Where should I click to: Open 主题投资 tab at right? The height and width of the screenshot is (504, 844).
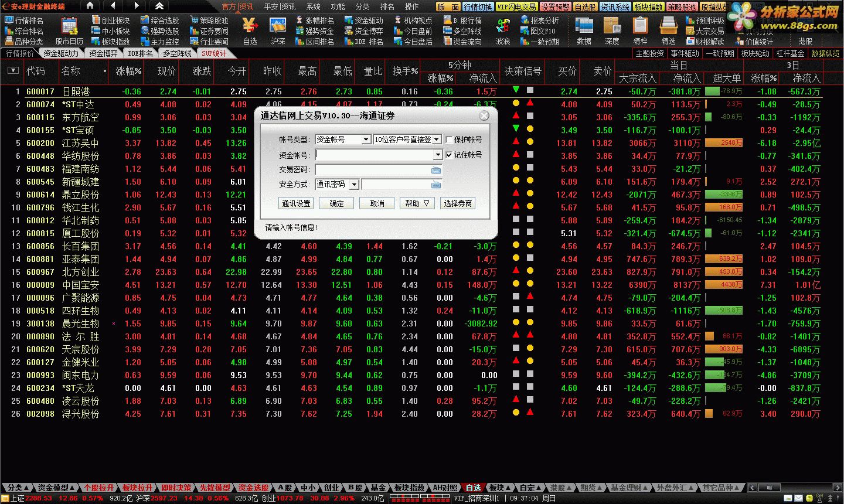pos(649,53)
